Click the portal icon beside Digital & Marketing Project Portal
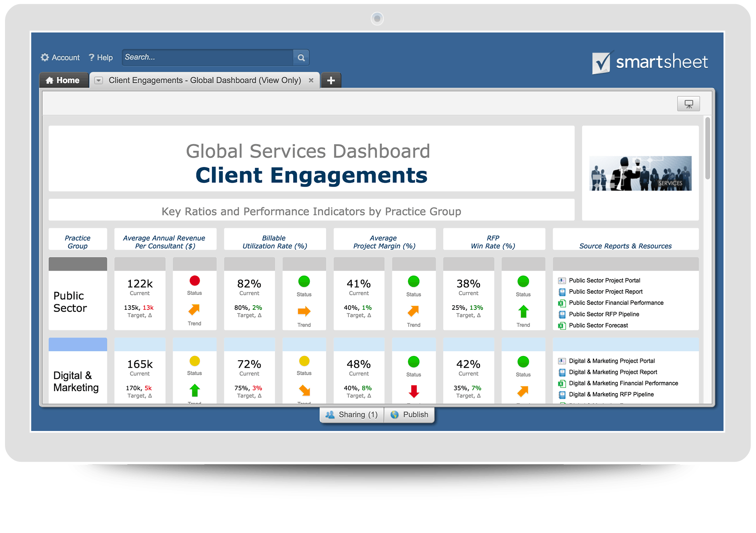756x533 pixels. pos(562,361)
